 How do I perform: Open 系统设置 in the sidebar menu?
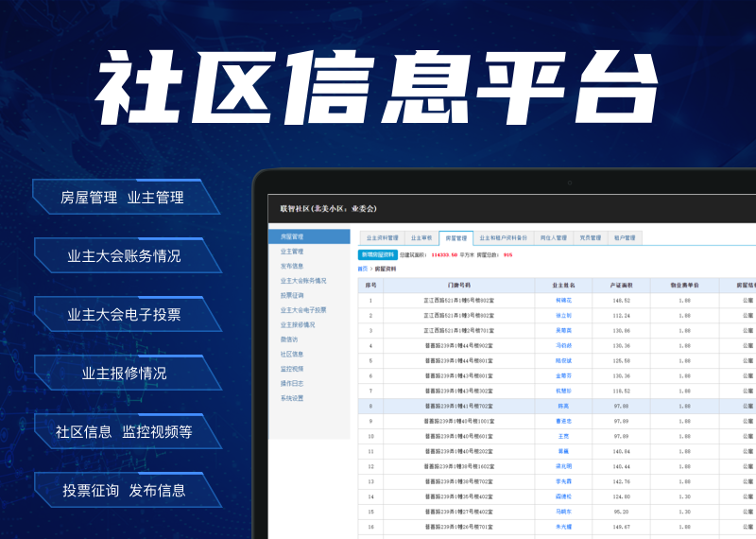[x=292, y=398]
